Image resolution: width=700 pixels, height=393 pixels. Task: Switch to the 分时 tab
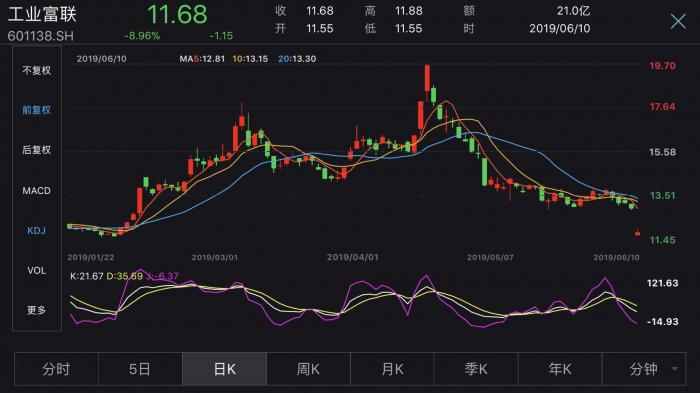56,369
